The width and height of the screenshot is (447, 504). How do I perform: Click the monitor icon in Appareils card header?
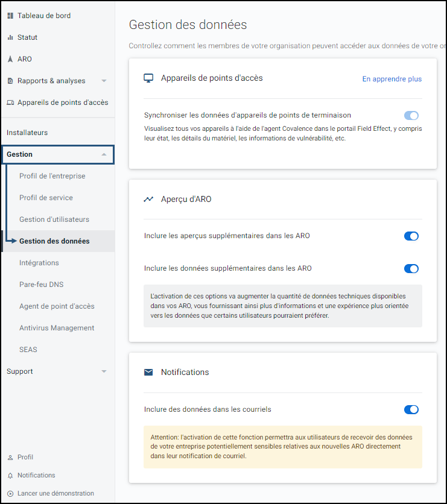click(148, 78)
